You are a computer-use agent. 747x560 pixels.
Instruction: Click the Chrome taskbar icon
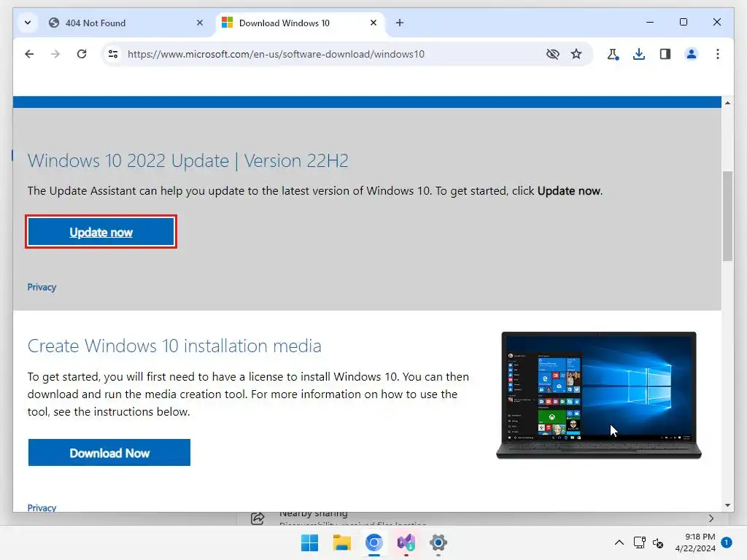coord(374,542)
